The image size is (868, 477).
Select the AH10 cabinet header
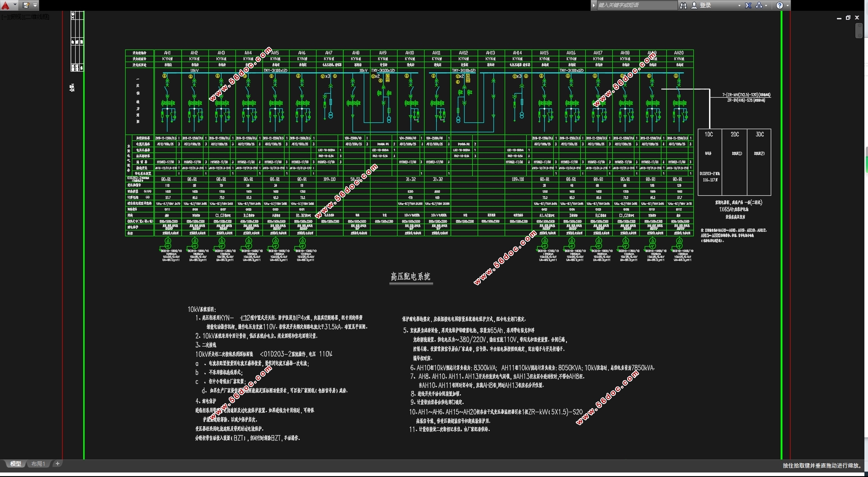point(410,53)
